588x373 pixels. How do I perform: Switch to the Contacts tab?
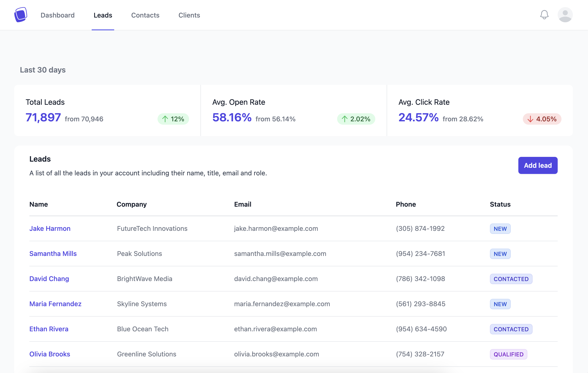tap(145, 15)
